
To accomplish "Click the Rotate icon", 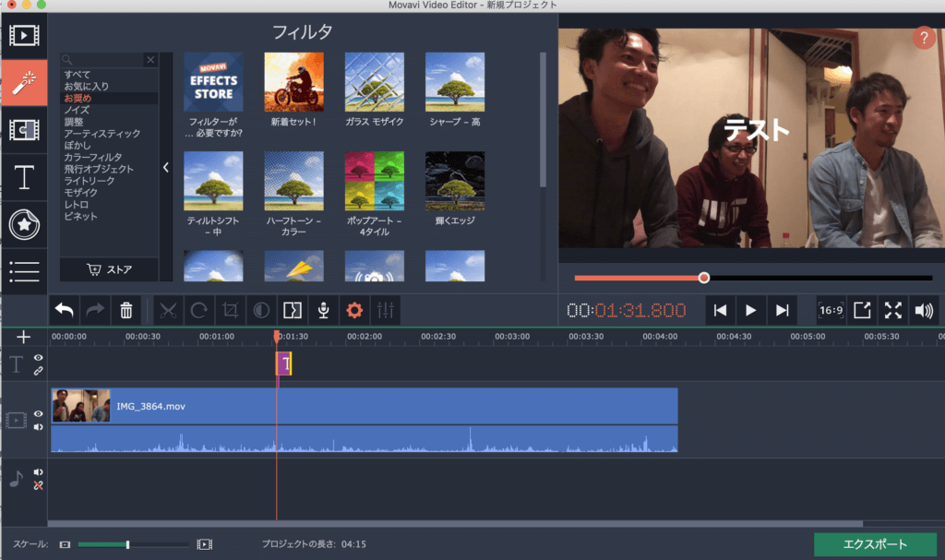I will [x=199, y=310].
